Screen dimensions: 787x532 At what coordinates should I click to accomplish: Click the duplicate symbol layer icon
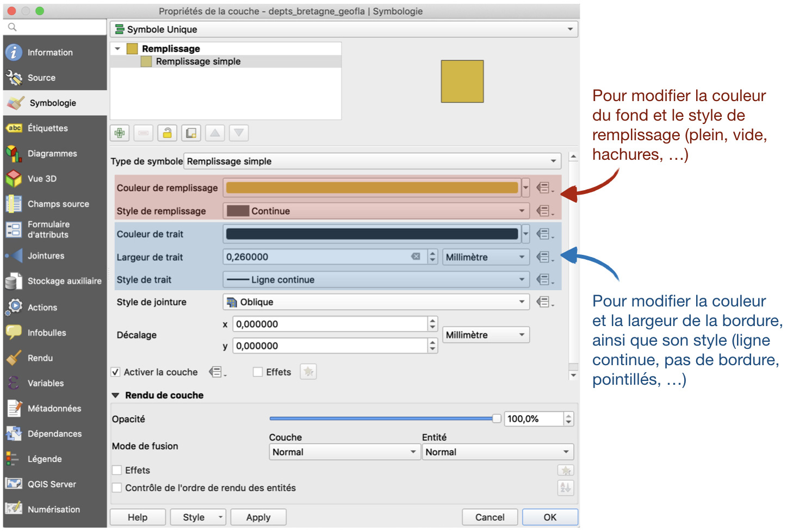click(x=191, y=133)
